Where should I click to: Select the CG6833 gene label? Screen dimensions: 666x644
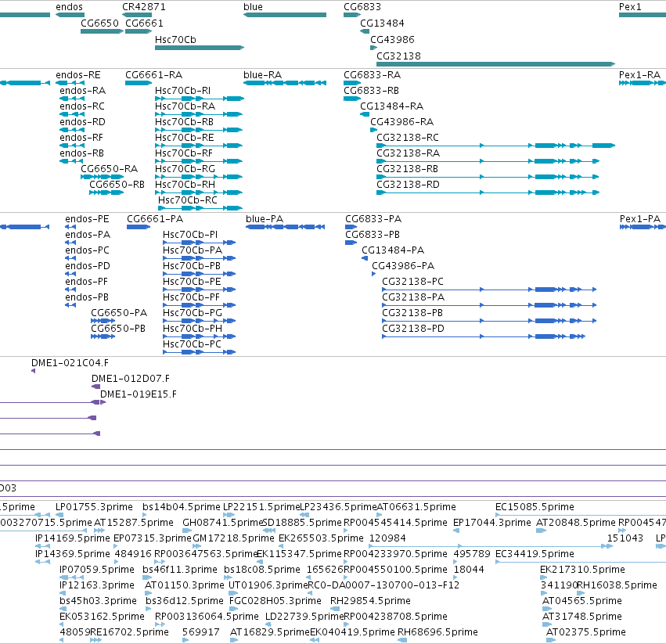click(x=362, y=7)
